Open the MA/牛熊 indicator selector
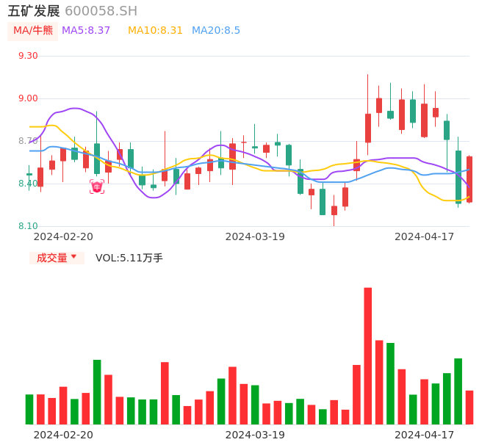Viewport: 504px width, 445px height. (33, 31)
